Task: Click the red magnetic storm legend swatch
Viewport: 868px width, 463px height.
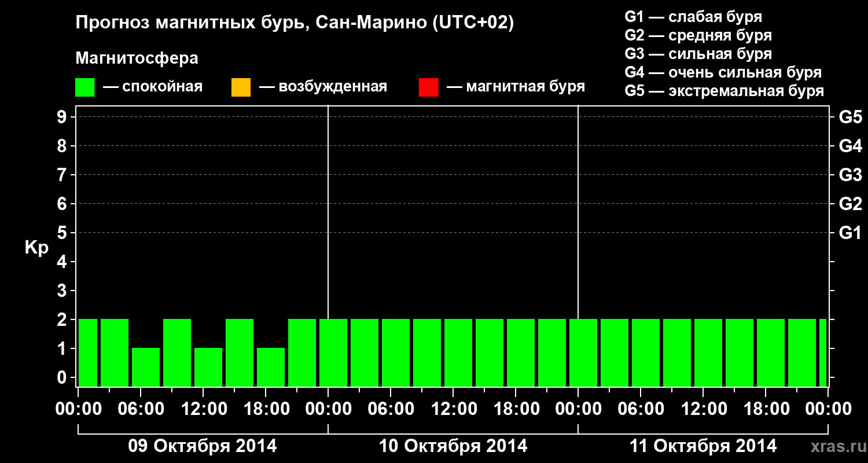Action: [428, 87]
